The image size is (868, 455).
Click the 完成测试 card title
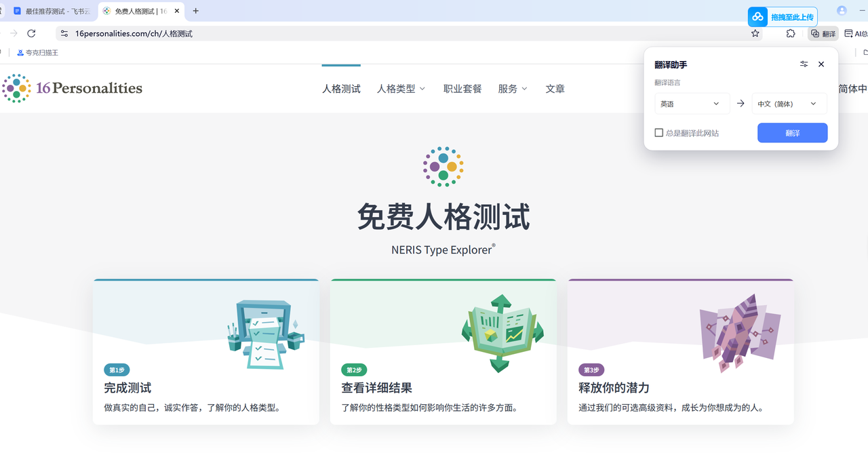(127, 388)
